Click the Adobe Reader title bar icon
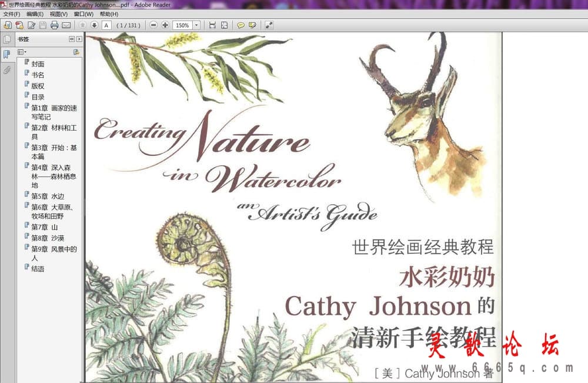The height and width of the screenshot is (383, 588). pos(4,5)
